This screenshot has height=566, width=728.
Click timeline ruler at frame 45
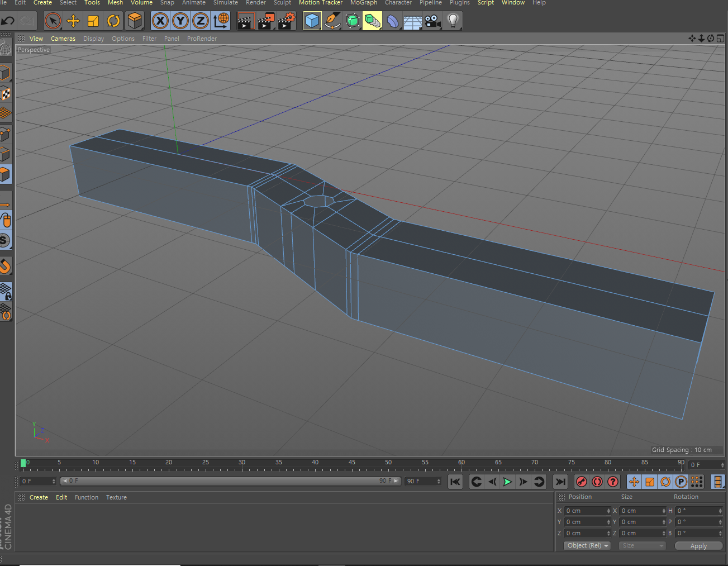[352, 463]
